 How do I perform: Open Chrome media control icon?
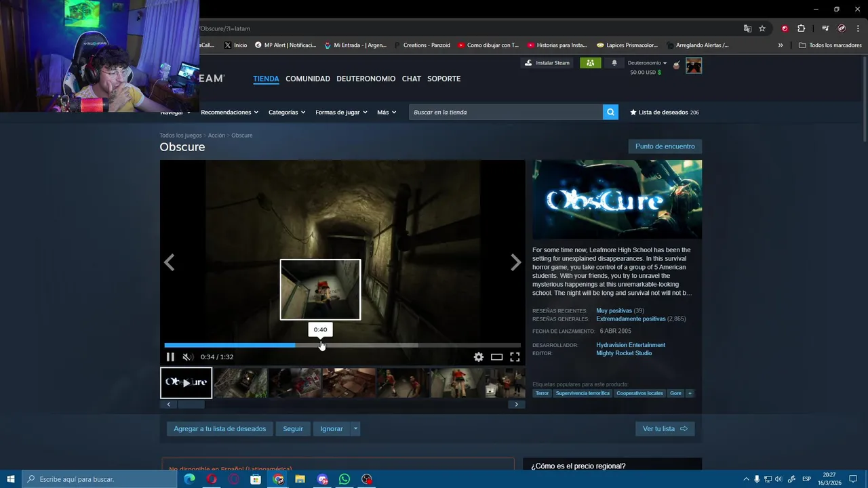(x=825, y=28)
